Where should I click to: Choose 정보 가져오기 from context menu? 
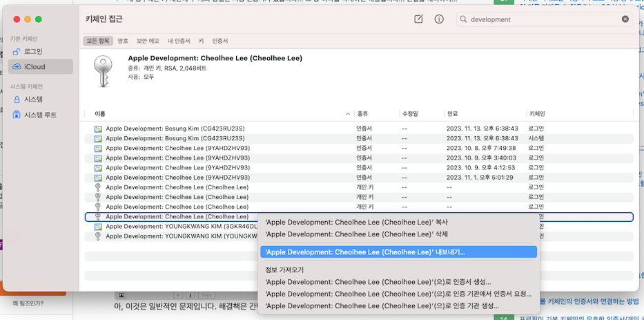(x=398, y=270)
